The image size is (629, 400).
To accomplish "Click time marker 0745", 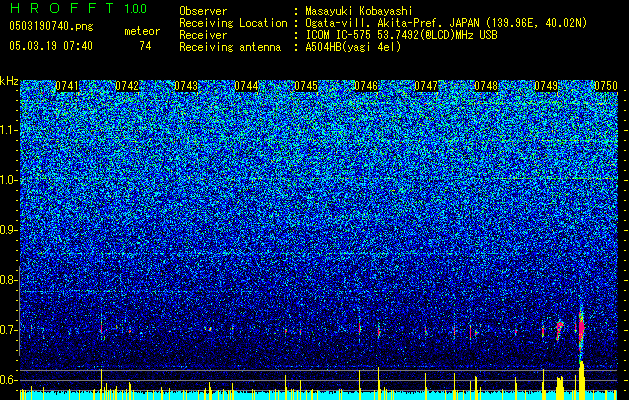I will click(x=306, y=86).
